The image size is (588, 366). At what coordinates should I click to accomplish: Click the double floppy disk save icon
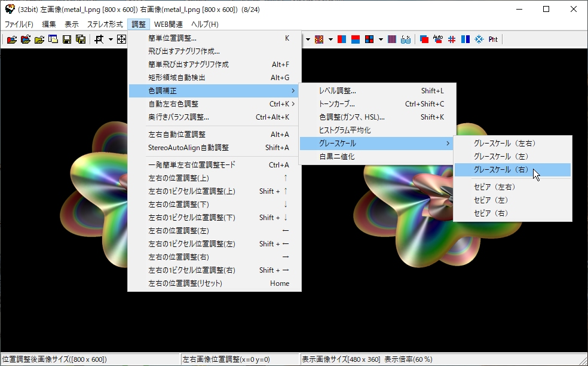coord(80,39)
